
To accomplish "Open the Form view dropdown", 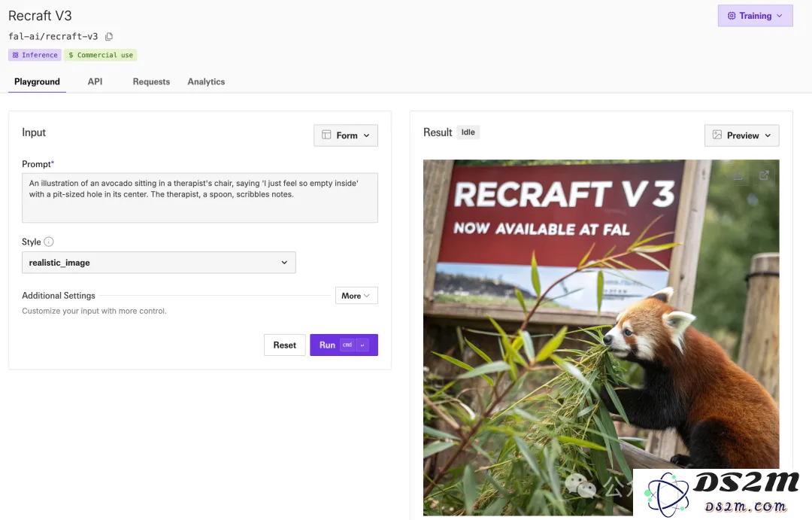I will coord(345,135).
